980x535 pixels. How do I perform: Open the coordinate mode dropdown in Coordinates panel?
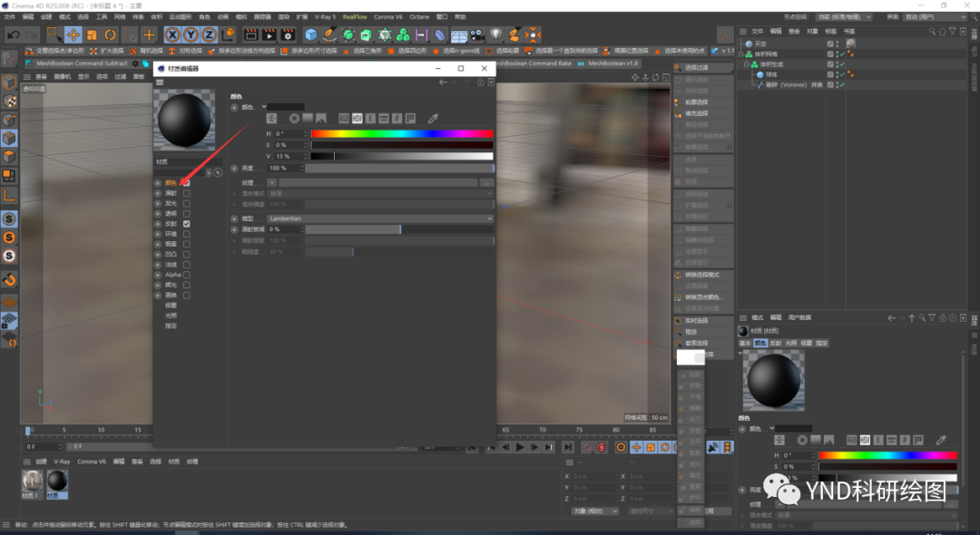pyautogui.click(x=594, y=511)
